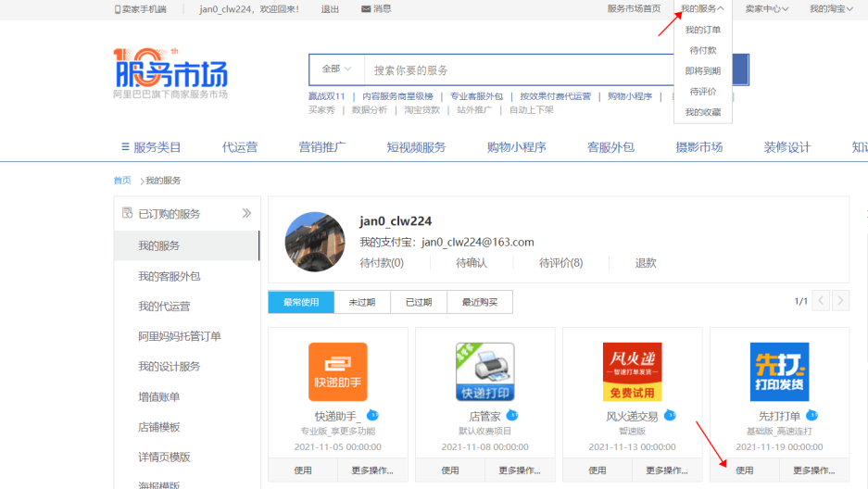The height and width of the screenshot is (489, 868).
Task: Expand the 我的淘宝 dropdown menu
Action: 831,9
